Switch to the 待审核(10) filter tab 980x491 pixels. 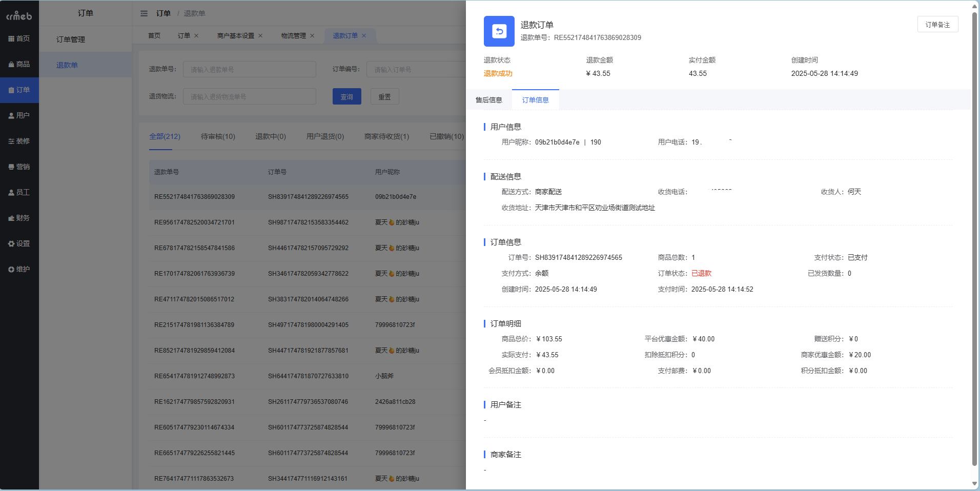coord(217,136)
